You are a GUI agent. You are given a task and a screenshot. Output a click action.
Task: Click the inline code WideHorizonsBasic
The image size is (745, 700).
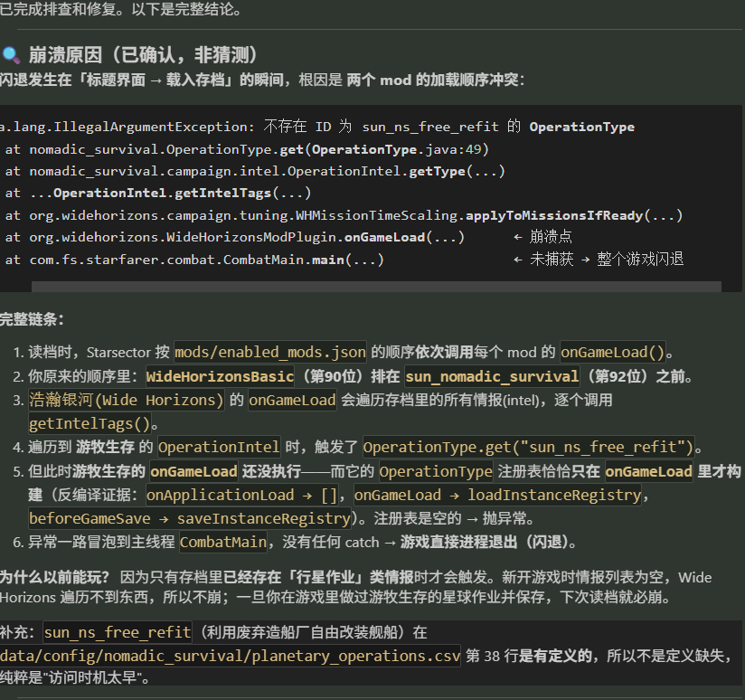(x=220, y=376)
